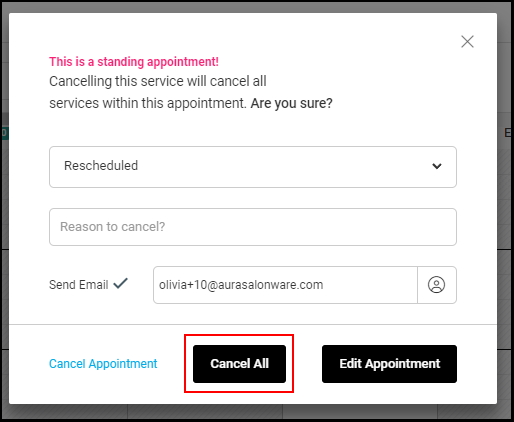The width and height of the screenshot is (514, 422).
Task: Click the Rescheduled text in the selector
Action: point(101,166)
